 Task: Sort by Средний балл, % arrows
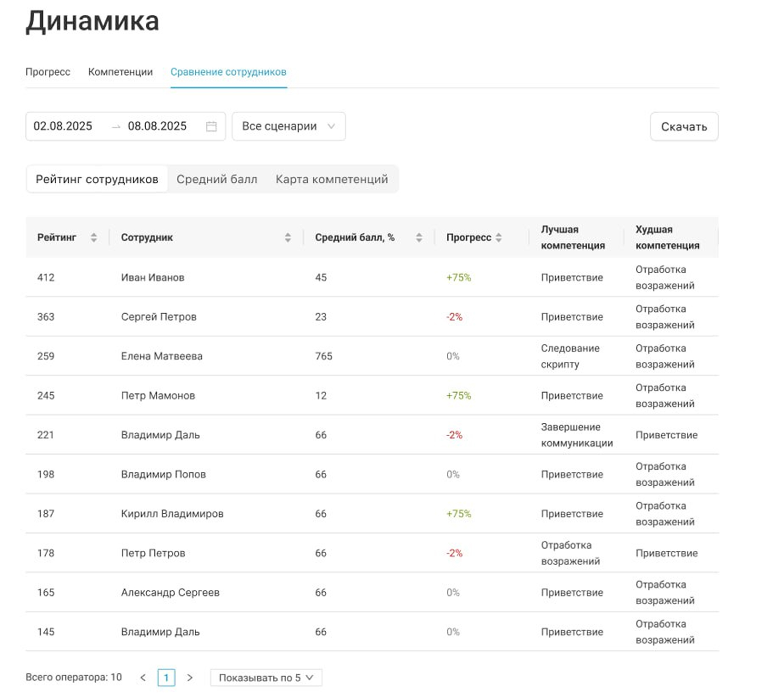419,238
